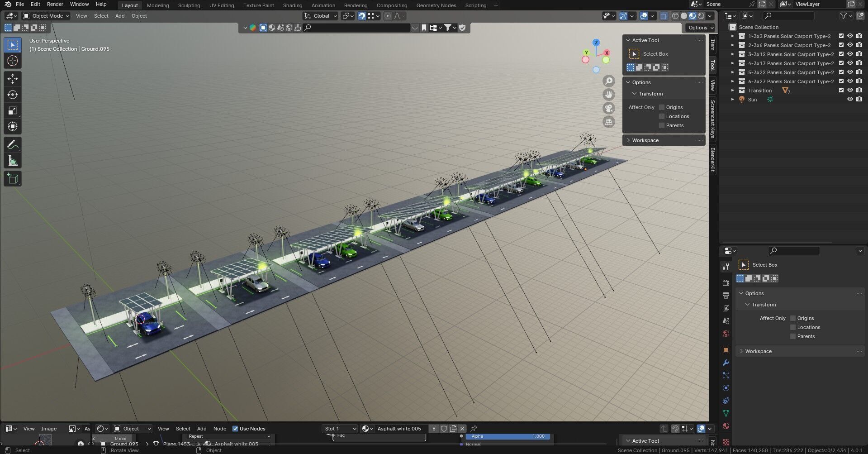The width and height of the screenshot is (868, 454).
Task: Click the outliner search field
Action: click(x=788, y=16)
